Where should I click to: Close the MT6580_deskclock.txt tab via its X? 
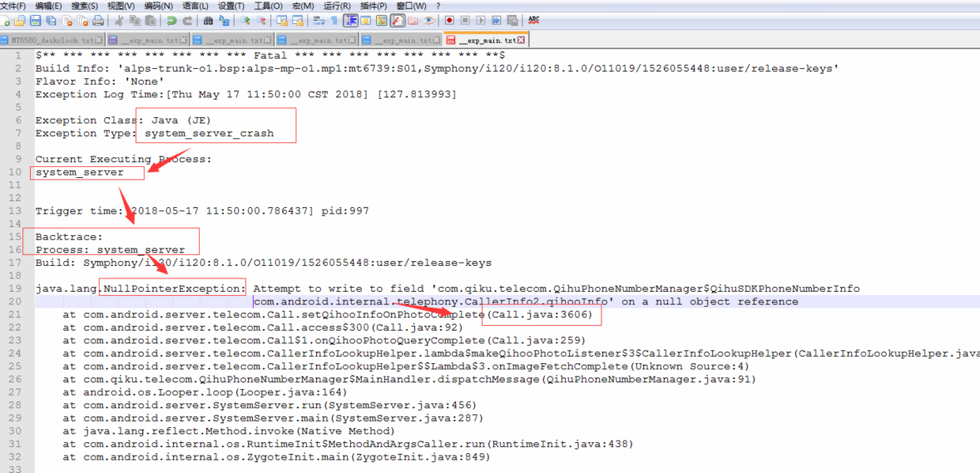pyautogui.click(x=98, y=40)
